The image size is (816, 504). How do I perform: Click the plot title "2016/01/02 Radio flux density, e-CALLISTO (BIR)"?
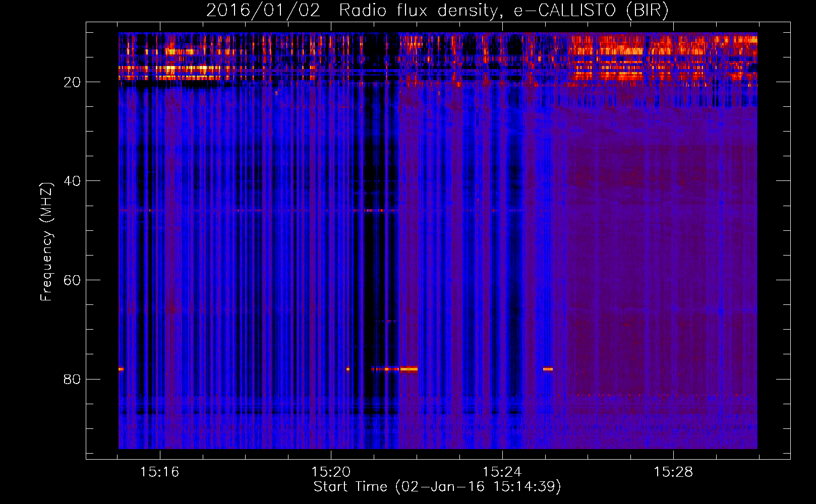(x=437, y=10)
